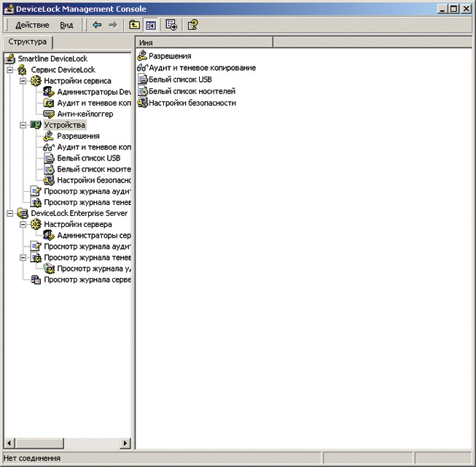
Task: Click the Back arrow toolbar button
Action: click(x=97, y=25)
